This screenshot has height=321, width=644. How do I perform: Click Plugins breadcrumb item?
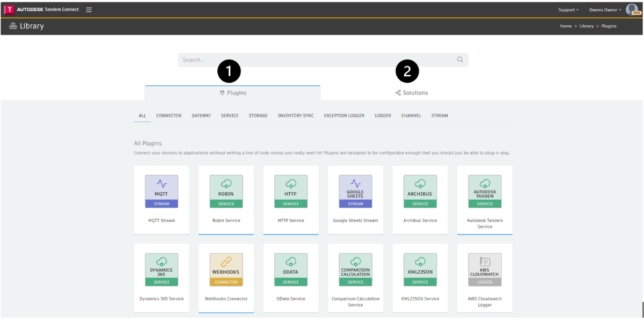click(609, 26)
